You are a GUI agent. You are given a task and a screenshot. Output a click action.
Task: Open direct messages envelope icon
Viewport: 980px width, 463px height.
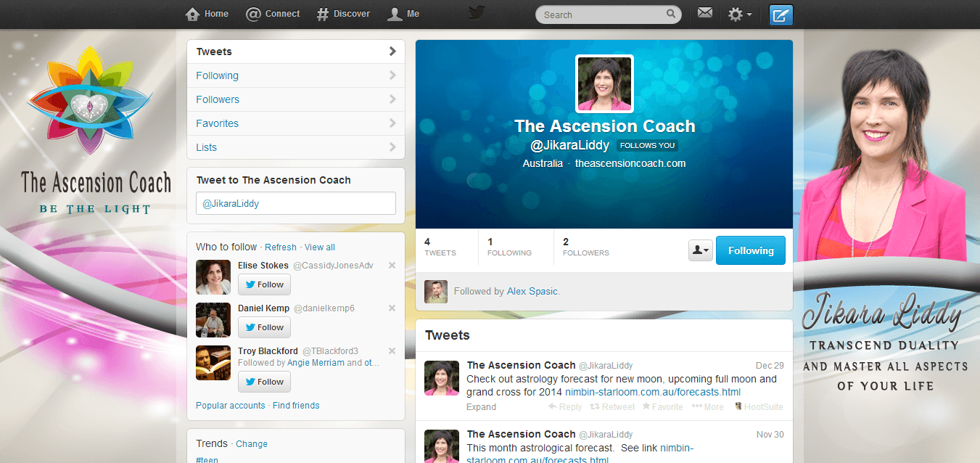pyautogui.click(x=704, y=13)
